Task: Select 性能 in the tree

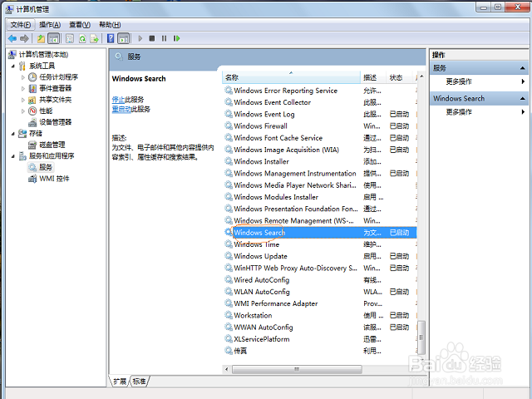Action: [46, 111]
